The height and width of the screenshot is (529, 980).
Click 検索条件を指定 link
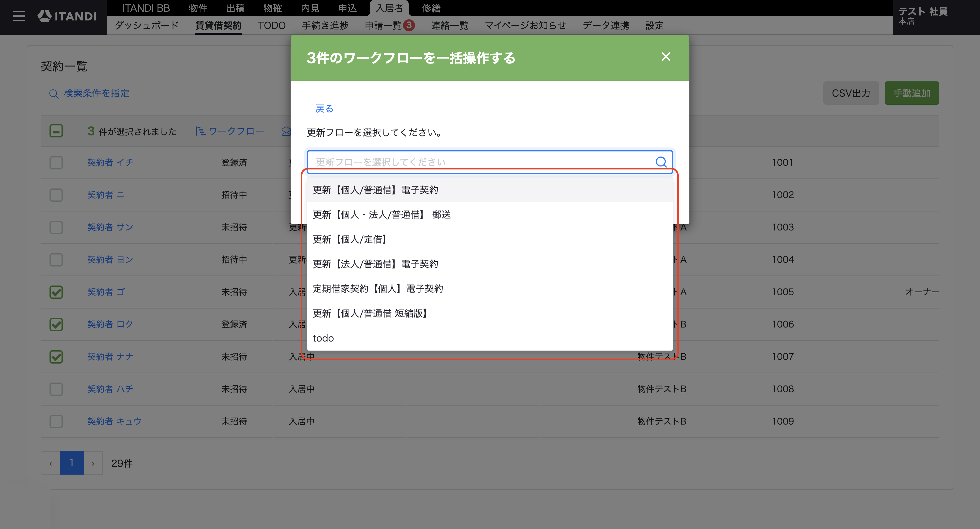pos(97,93)
